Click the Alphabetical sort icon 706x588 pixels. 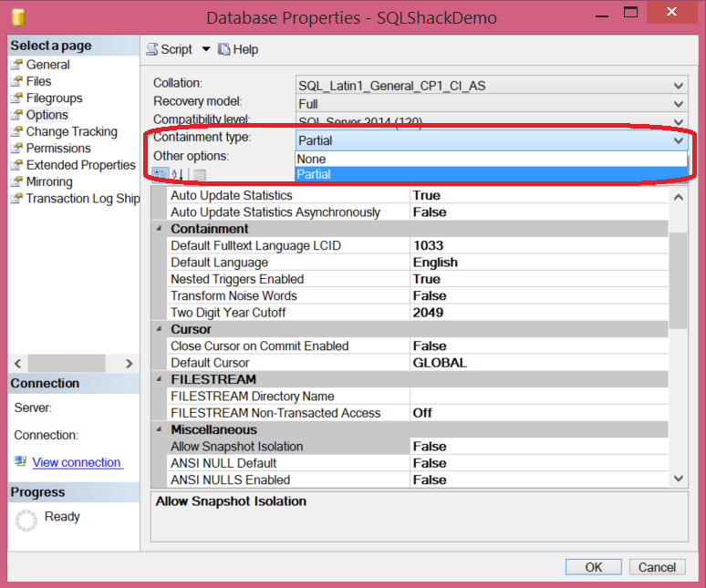[x=177, y=174]
